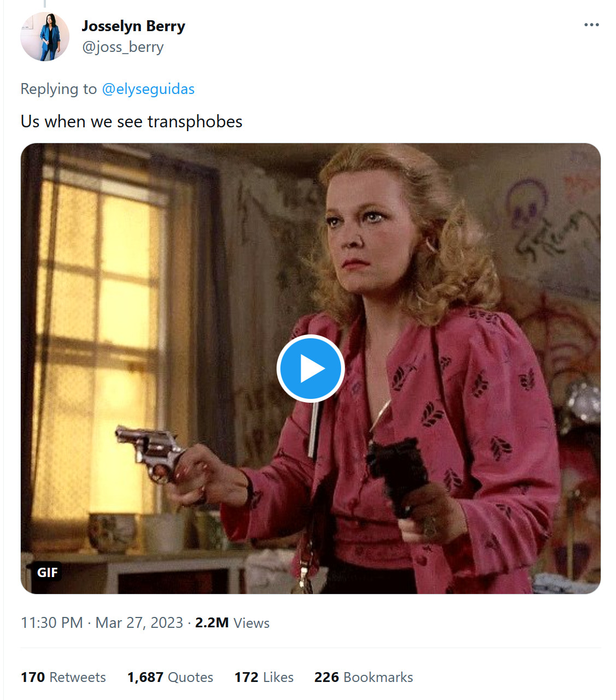Screen dimensions: 616x700
Task: Click the thread connector line above the avatar
Action: pos(45,4)
